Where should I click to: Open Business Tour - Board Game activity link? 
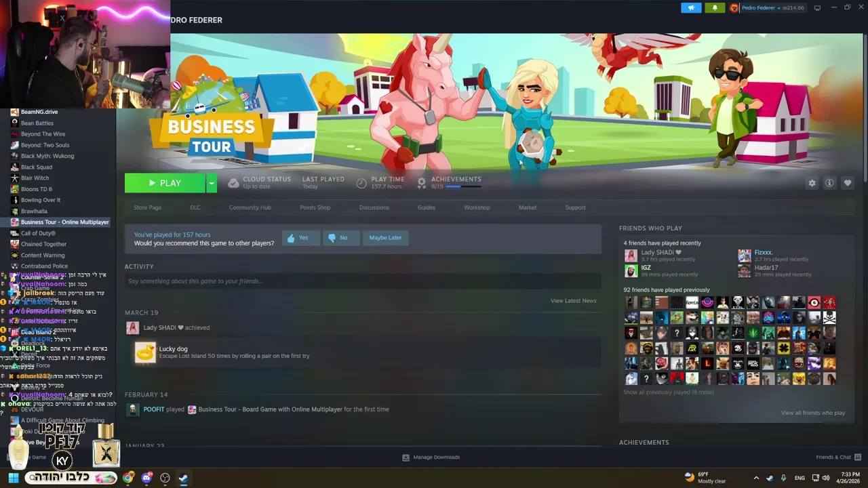270,409
